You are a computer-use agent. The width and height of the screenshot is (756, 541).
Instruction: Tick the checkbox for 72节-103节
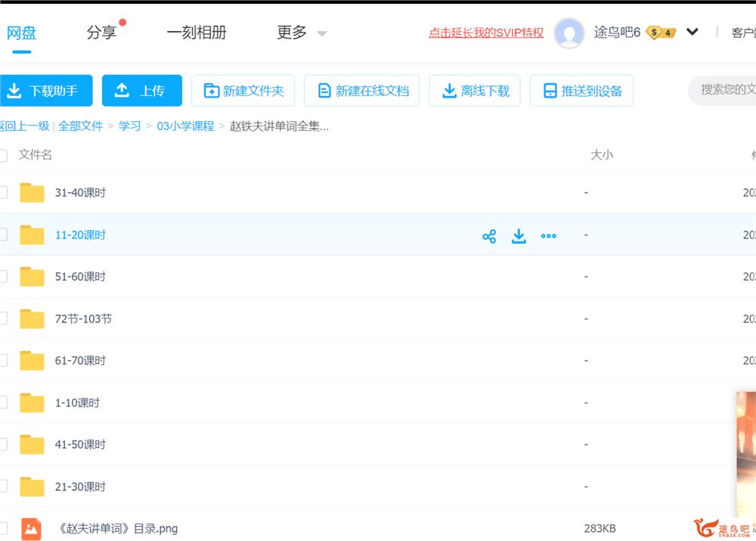[x=3, y=319]
